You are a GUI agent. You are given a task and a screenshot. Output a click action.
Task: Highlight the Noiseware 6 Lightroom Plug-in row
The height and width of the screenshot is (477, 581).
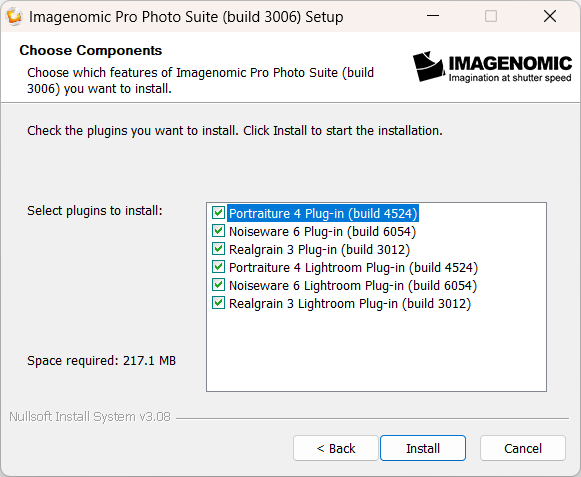tap(353, 286)
